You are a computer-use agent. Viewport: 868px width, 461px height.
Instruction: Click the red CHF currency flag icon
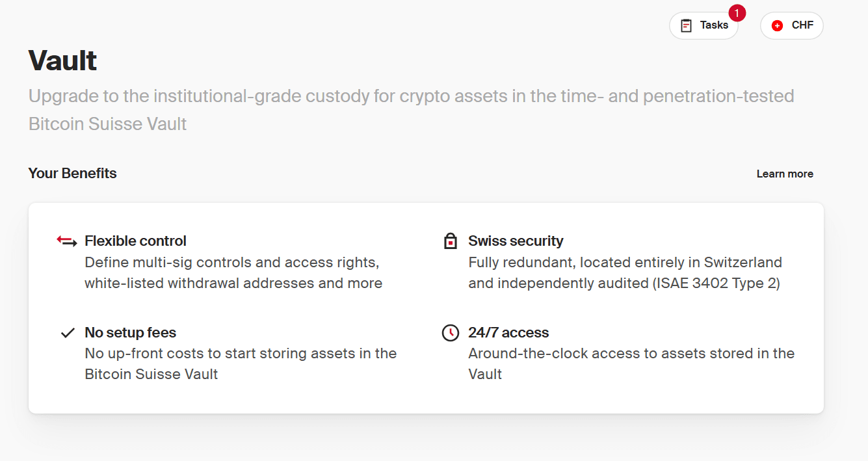point(777,26)
